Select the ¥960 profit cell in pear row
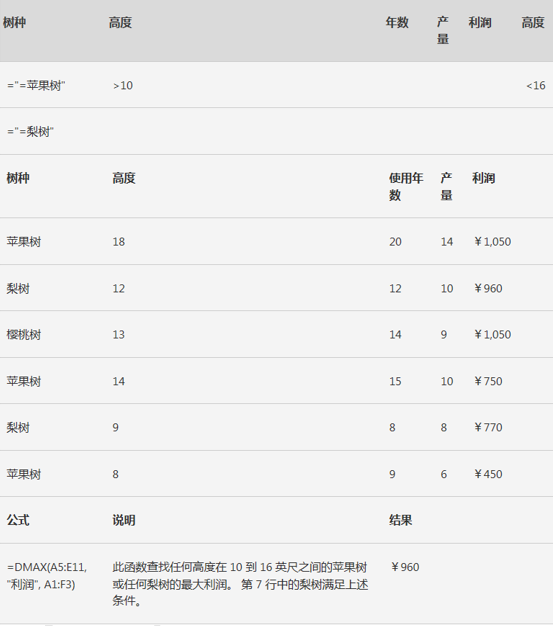Image resolution: width=554 pixels, height=626 pixels. point(488,288)
